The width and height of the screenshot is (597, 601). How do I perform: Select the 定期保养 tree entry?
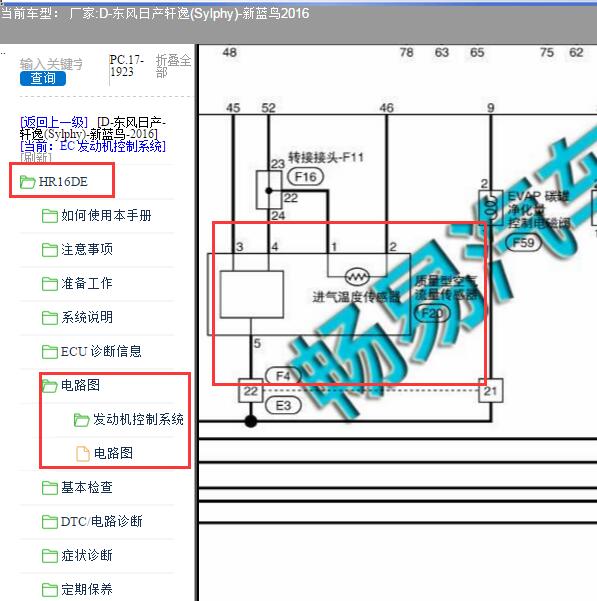pyautogui.click(x=87, y=589)
